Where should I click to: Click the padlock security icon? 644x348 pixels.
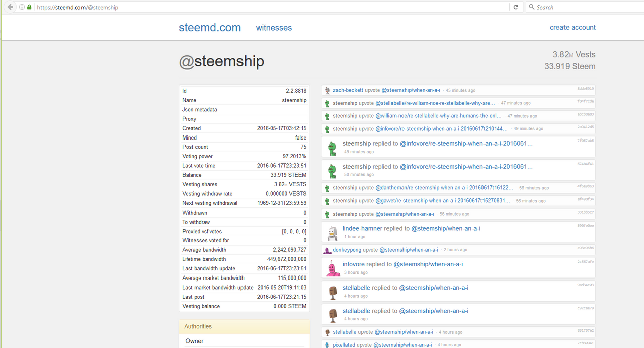pos(29,7)
